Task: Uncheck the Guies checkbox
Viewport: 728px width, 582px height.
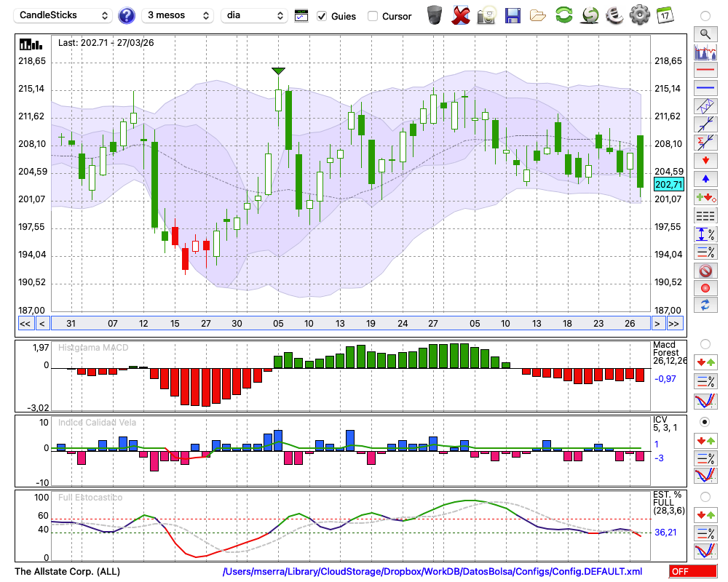Action: pos(321,16)
